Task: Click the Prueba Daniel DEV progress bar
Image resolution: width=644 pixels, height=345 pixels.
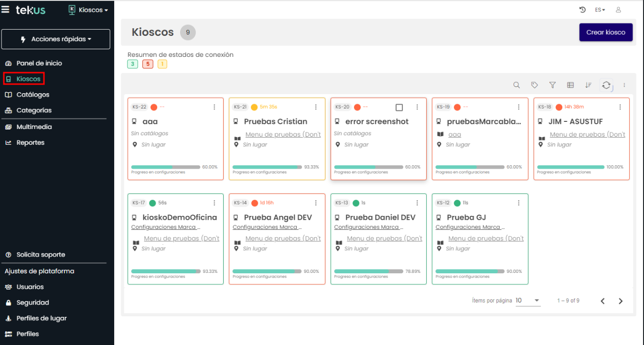Action: (x=369, y=271)
